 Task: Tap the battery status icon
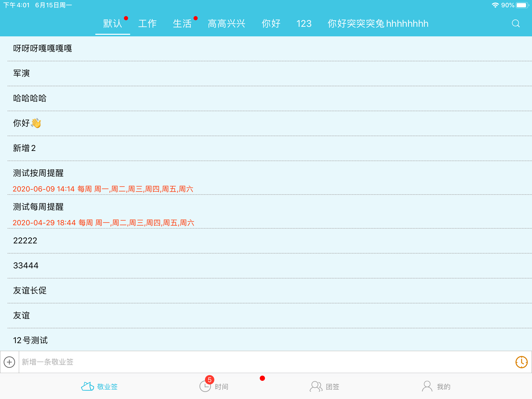[x=522, y=5]
